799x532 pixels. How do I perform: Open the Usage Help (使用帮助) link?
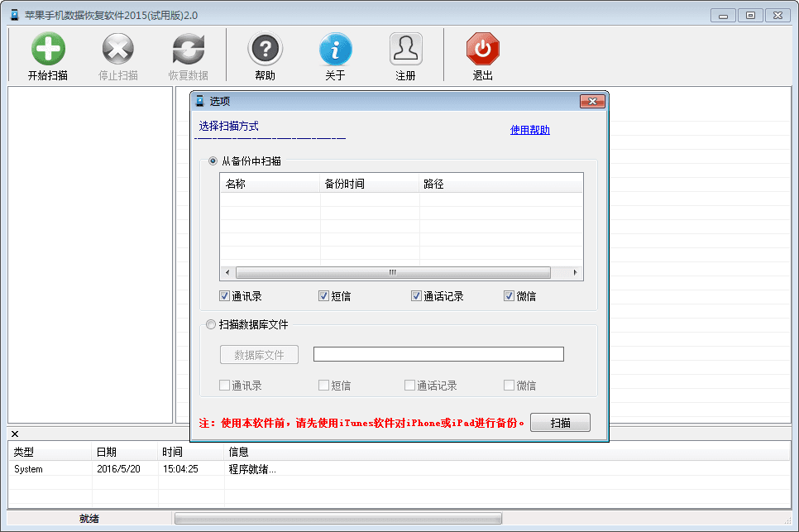(x=529, y=130)
